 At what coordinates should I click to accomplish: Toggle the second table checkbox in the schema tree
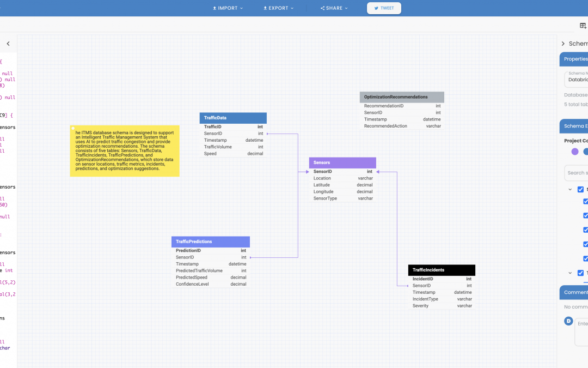[x=580, y=273]
